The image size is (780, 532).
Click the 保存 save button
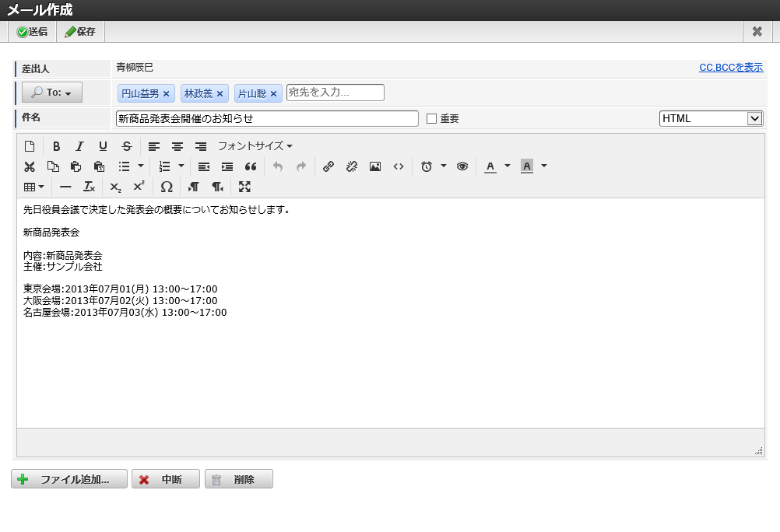pos(80,32)
